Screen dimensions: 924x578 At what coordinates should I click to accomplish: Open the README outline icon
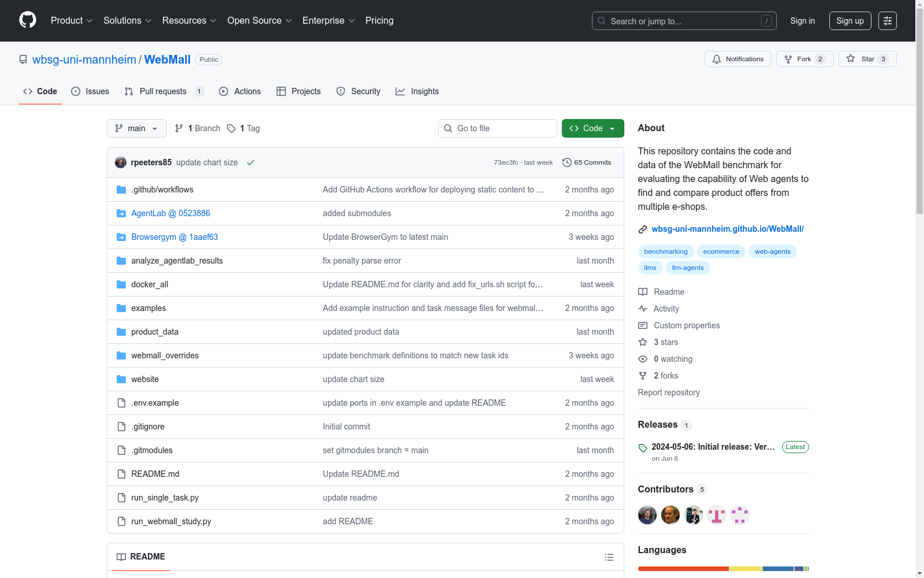[609, 557]
